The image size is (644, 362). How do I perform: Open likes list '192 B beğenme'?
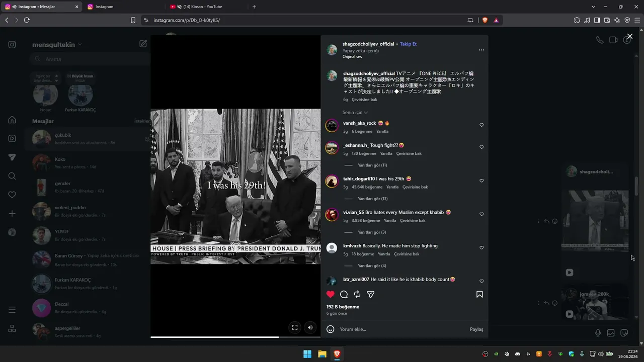tap(343, 307)
